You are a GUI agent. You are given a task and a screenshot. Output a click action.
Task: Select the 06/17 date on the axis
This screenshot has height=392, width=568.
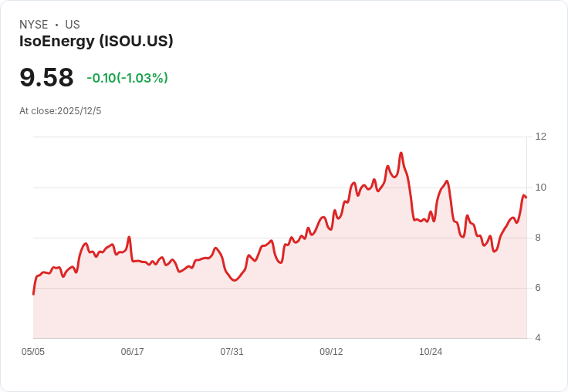(133, 352)
